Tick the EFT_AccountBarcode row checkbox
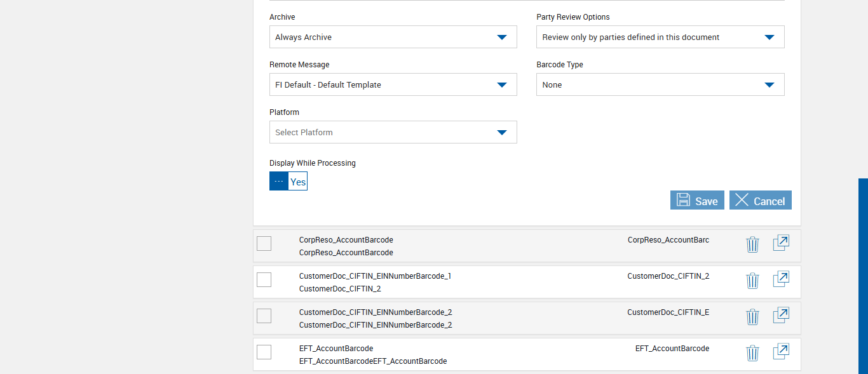 [264, 352]
